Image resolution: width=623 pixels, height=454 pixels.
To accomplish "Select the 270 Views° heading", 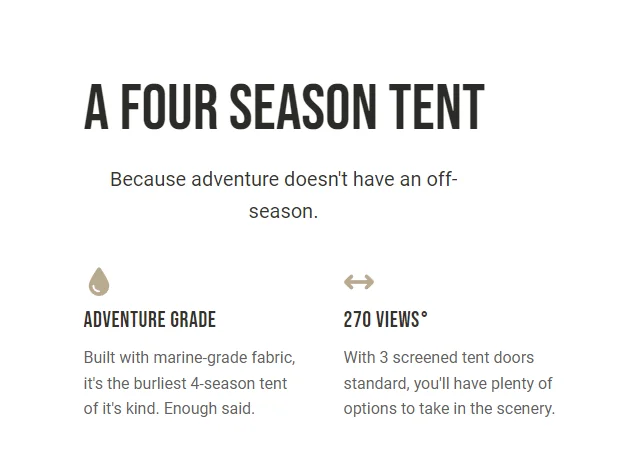I will tap(385, 319).
